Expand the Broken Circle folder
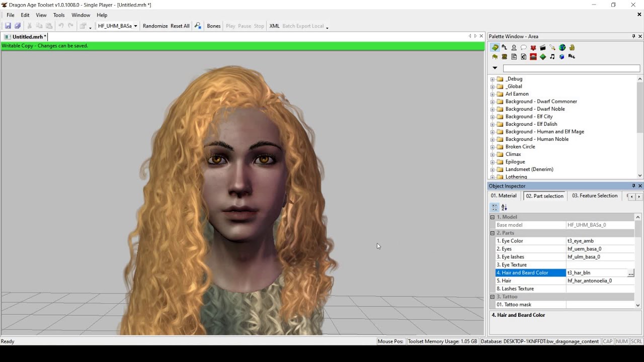This screenshot has width=644, height=362. pos(493,147)
